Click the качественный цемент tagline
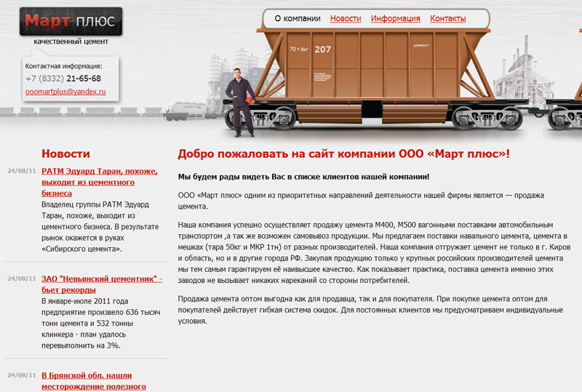 [x=71, y=41]
